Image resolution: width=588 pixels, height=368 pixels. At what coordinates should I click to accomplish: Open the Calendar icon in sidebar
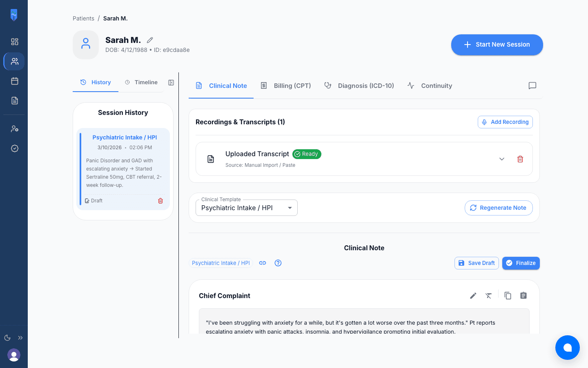pyautogui.click(x=15, y=81)
